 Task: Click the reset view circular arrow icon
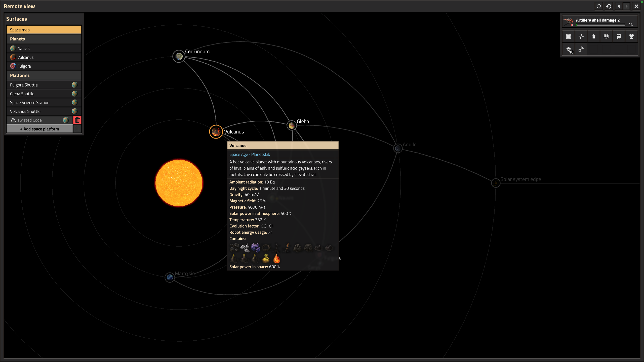(x=609, y=6)
